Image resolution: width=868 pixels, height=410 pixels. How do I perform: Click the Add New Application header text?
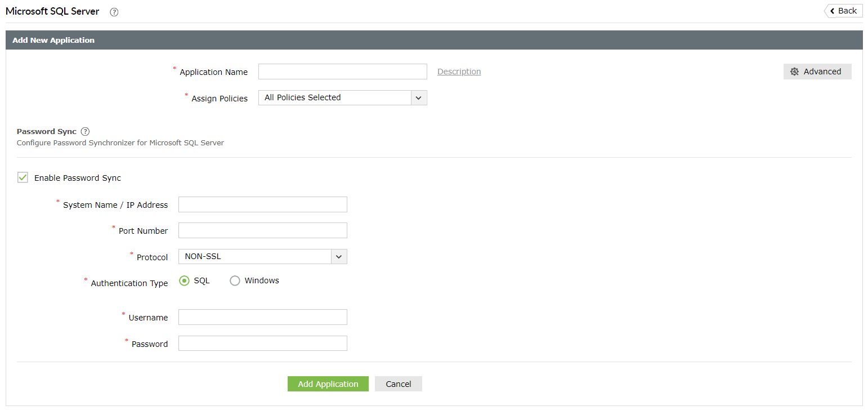pyautogui.click(x=53, y=40)
